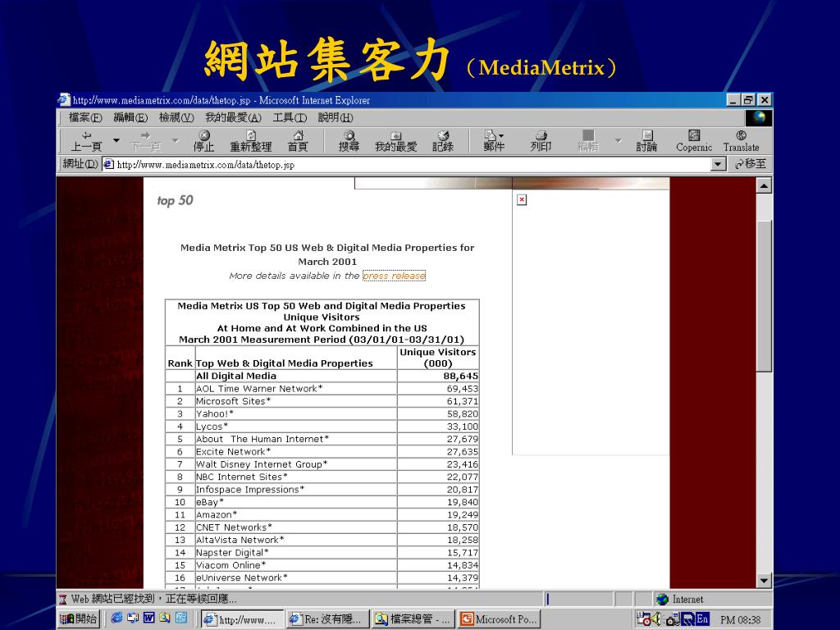
Task: Click the Microsoft Sites* row
Action: pyautogui.click(x=322, y=401)
